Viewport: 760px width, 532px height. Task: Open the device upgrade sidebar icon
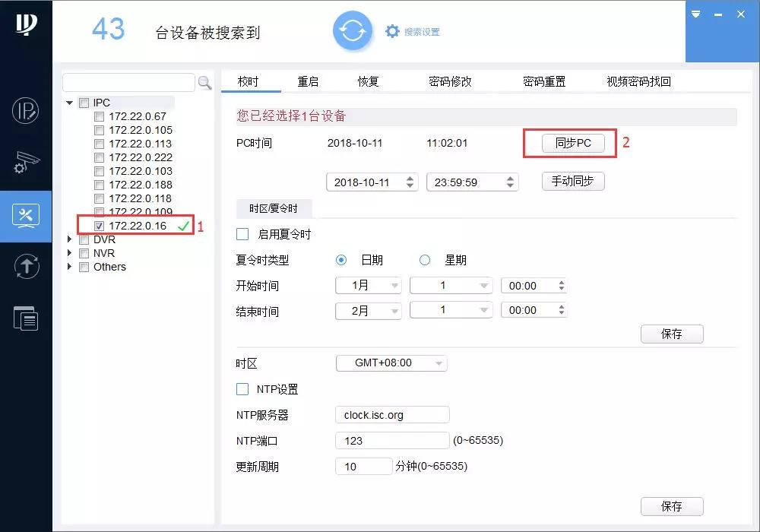pyautogui.click(x=26, y=266)
